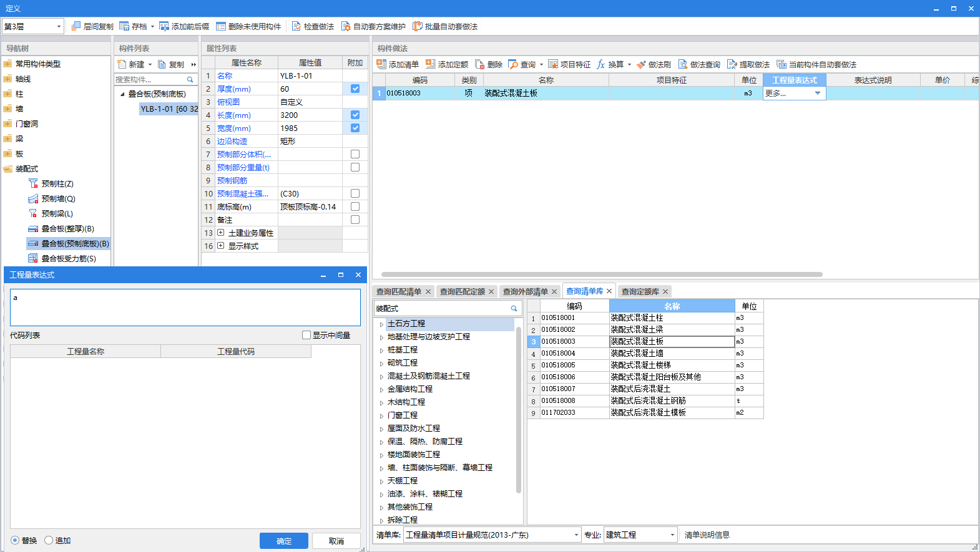Select the 替换 radio button
980x552 pixels.
15,540
